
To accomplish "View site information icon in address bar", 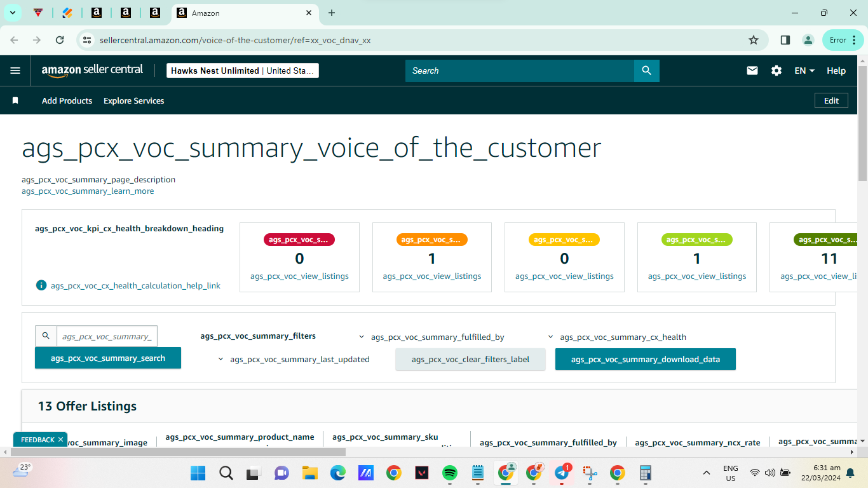I will [88, 40].
